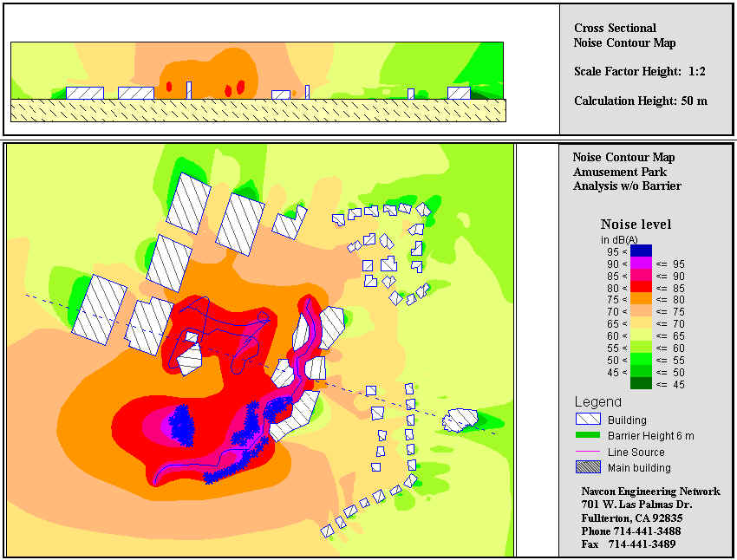This screenshot has height=560, width=737.
Task: Select the 'Cross Sectional' title text
Action: point(615,29)
